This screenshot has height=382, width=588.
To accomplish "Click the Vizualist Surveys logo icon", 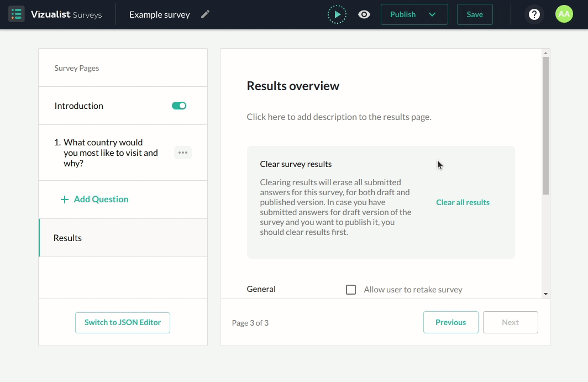I will click(17, 14).
